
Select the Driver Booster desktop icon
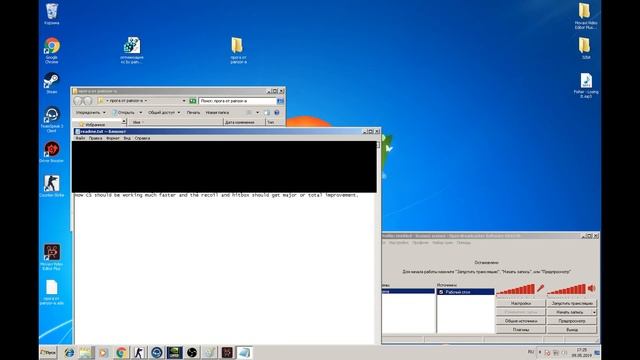coord(52,152)
